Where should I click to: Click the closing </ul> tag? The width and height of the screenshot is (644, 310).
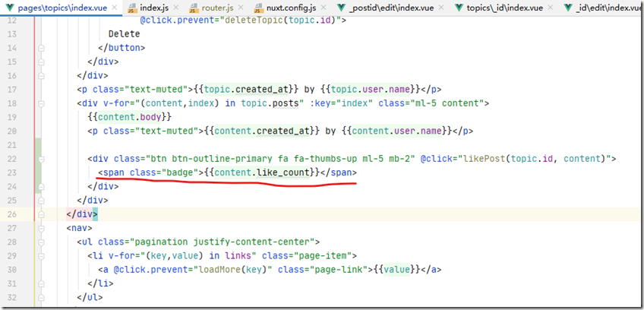(90, 297)
